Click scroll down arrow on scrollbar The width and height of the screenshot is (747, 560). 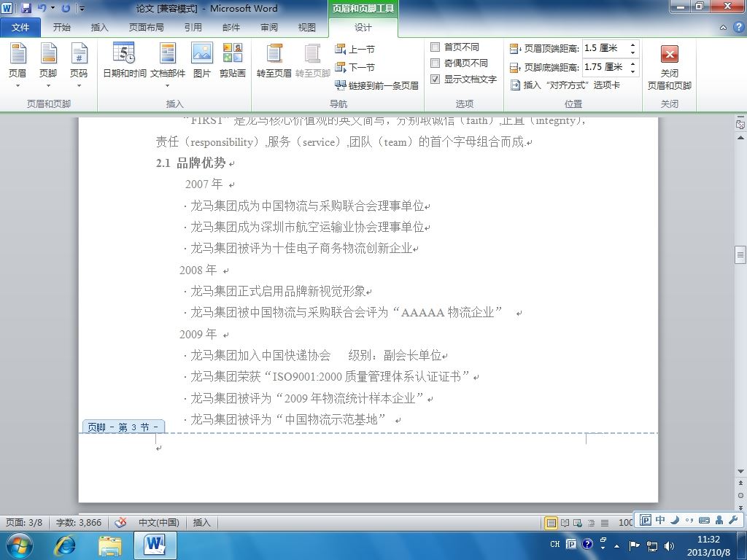[740, 471]
